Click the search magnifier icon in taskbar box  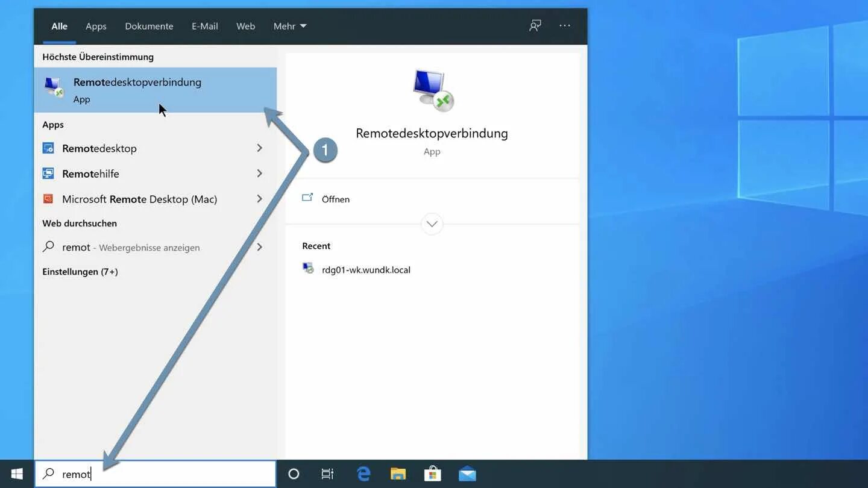click(x=48, y=474)
